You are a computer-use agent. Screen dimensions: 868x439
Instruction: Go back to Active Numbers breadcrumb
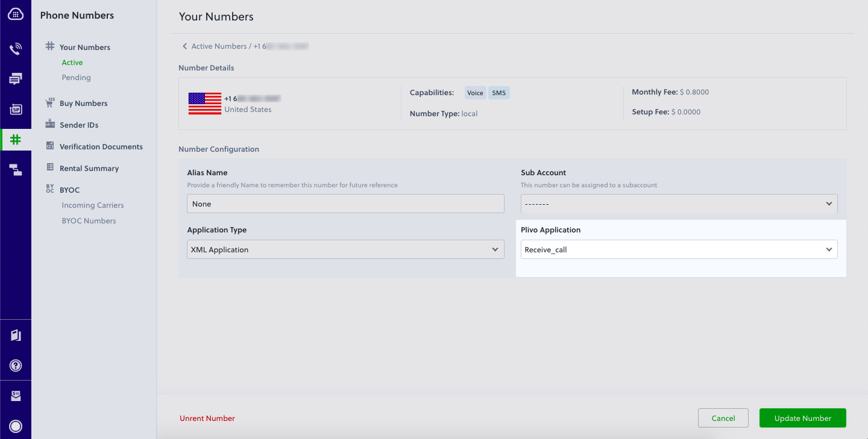tap(218, 46)
